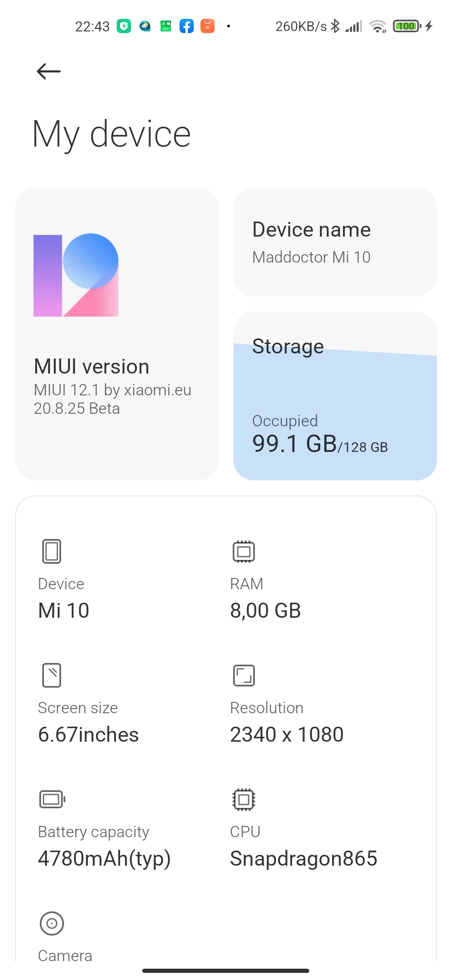Tap the Mi 10 device model value
Image resolution: width=452 pixels, height=980 pixels.
(x=64, y=611)
